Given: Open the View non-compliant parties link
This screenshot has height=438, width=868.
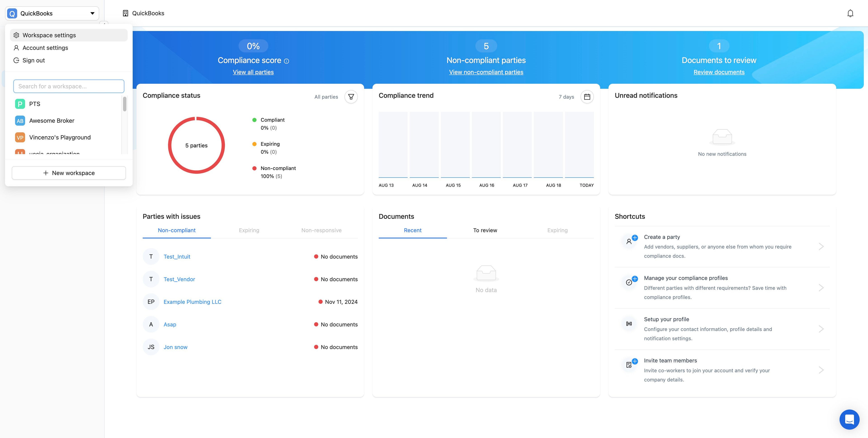Looking at the screenshot, I should click(x=486, y=72).
